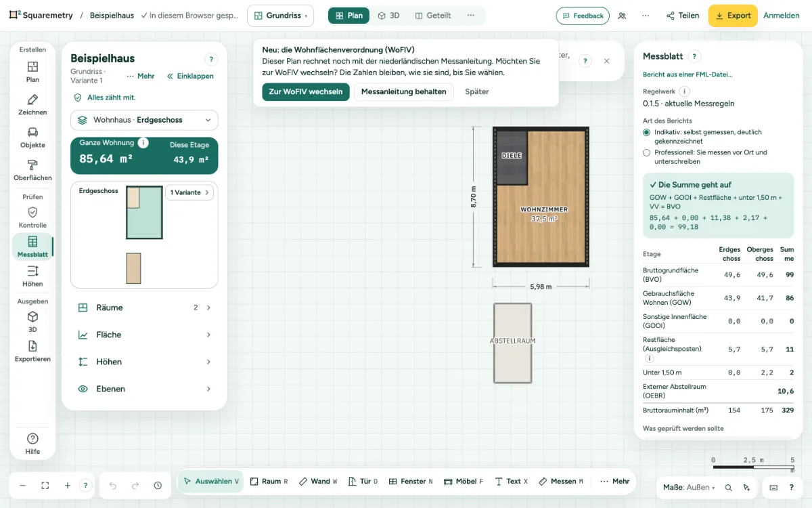Select the Tür door tool

[363, 482]
